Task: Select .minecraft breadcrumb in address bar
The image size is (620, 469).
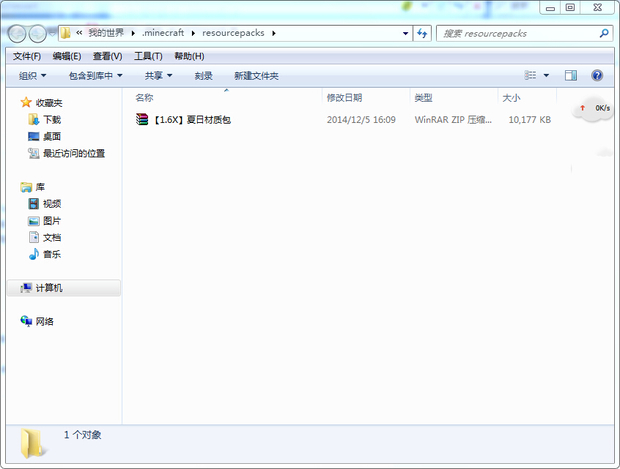Action: pos(163,33)
